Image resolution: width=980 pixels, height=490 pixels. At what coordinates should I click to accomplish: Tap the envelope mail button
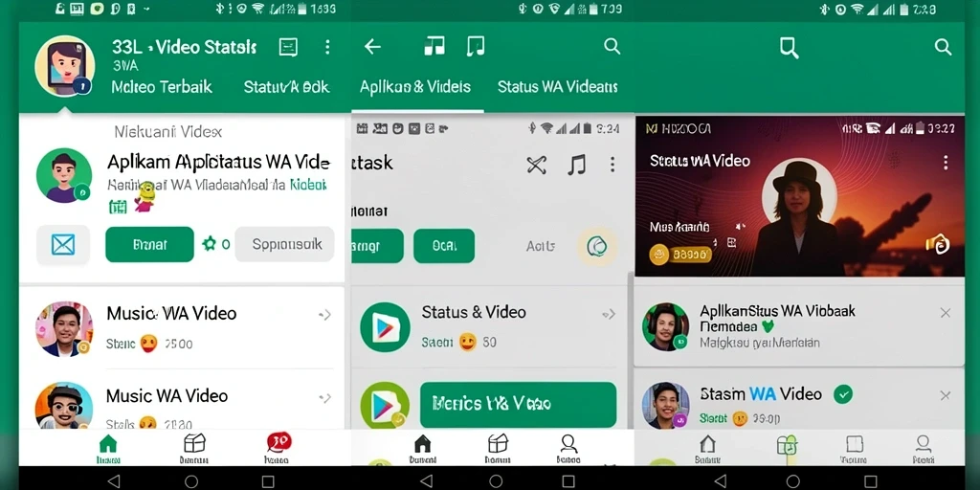[x=63, y=244]
